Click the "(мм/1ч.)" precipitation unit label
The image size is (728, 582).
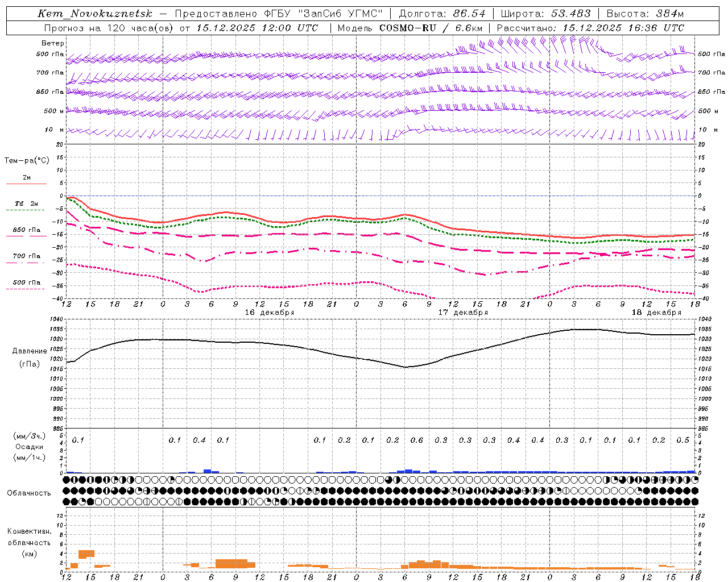(x=29, y=458)
